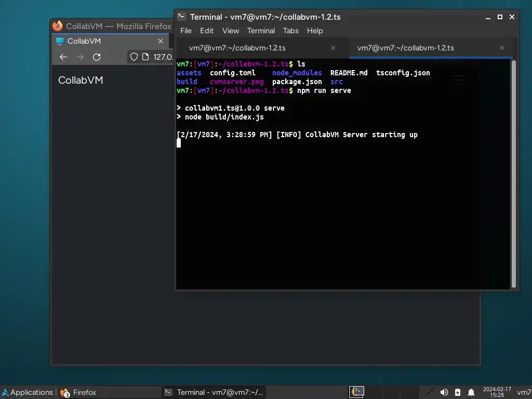This screenshot has height=399, width=532.
Task: Click the date and time clock in the panel
Action: [x=497, y=392]
